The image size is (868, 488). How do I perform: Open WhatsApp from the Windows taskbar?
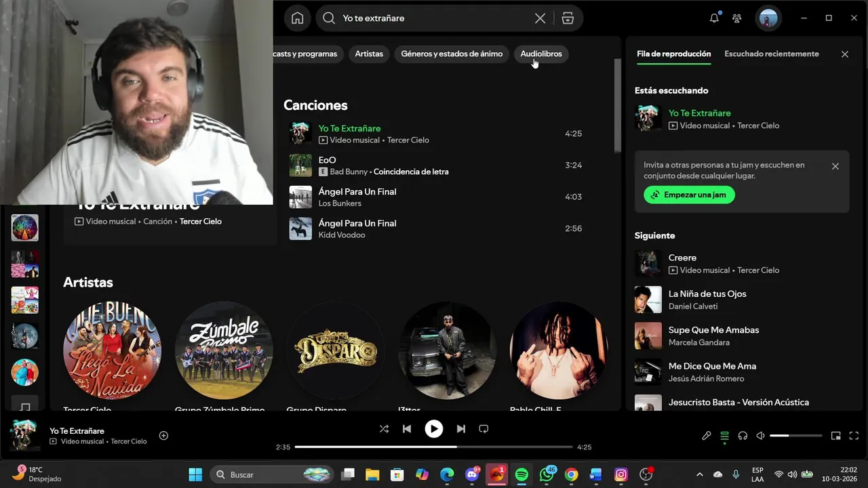tap(547, 474)
